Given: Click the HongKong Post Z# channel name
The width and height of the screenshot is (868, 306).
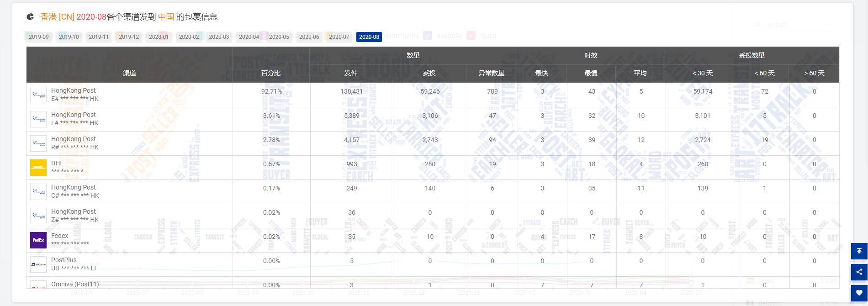Looking at the screenshot, I should (x=74, y=211).
